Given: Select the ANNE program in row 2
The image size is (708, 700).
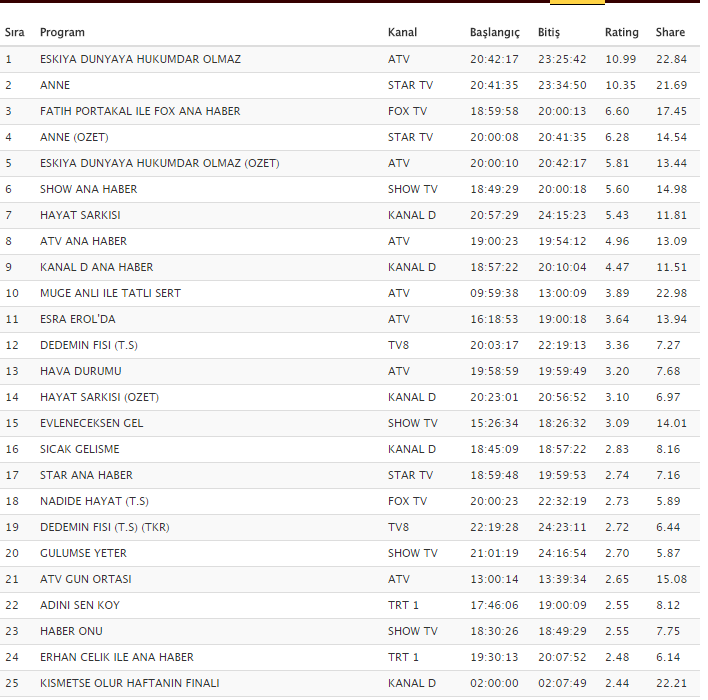Looking at the screenshot, I should point(55,85).
